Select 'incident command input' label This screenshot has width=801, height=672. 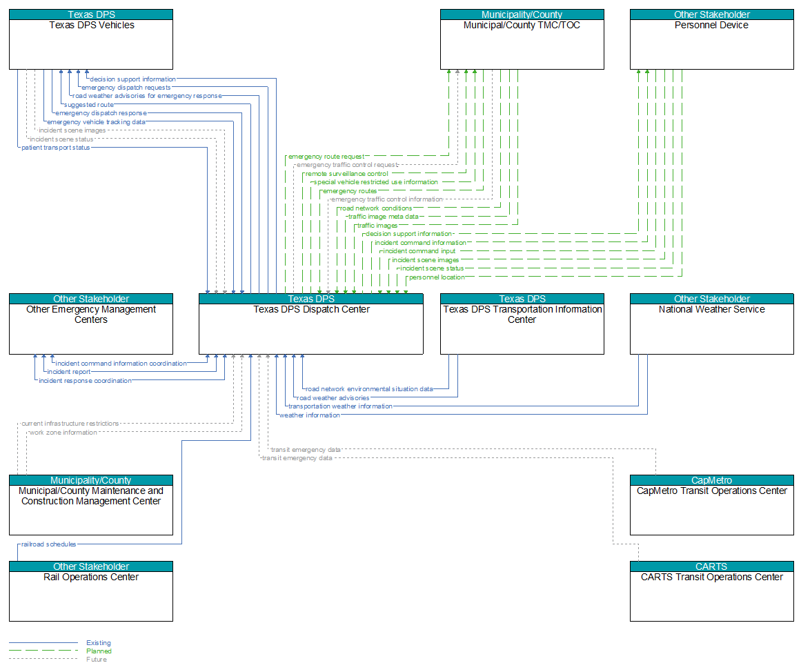click(x=419, y=251)
